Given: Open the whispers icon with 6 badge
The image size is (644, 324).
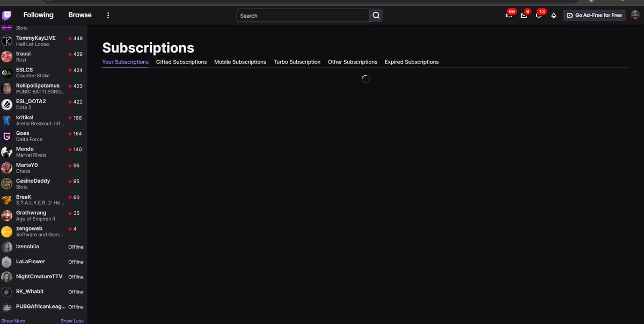Looking at the screenshot, I should pyautogui.click(x=524, y=15).
